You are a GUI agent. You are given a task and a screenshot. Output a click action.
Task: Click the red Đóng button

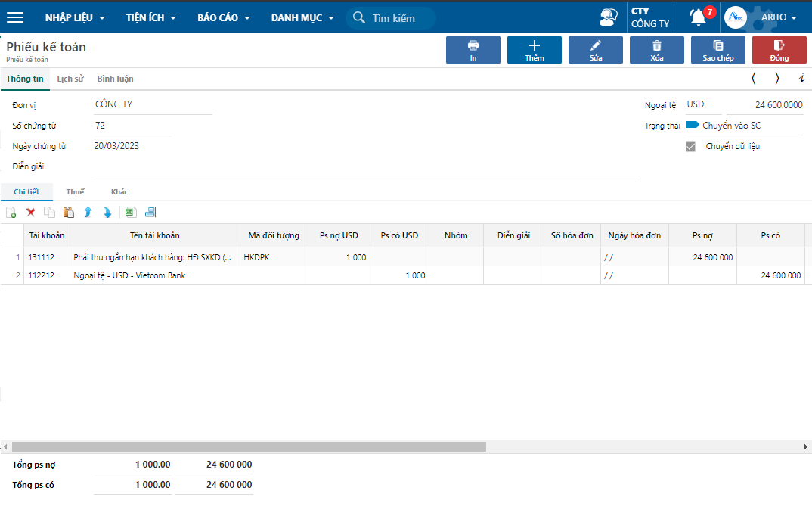point(779,50)
